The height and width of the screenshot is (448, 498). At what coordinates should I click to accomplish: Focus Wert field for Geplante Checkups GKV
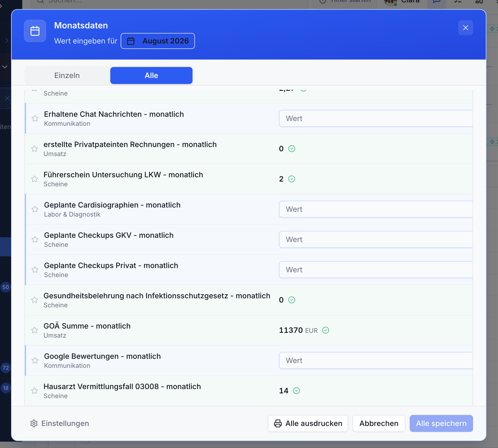coord(376,239)
